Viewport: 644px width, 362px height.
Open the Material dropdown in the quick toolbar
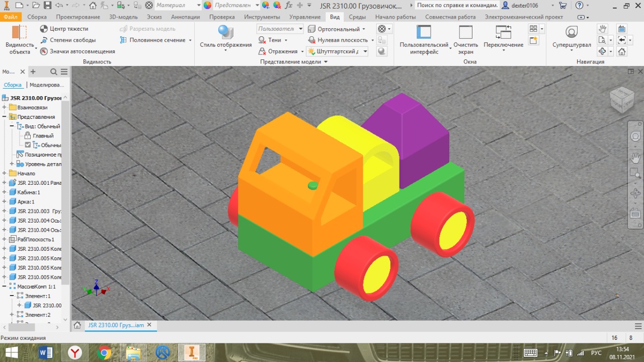click(198, 6)
